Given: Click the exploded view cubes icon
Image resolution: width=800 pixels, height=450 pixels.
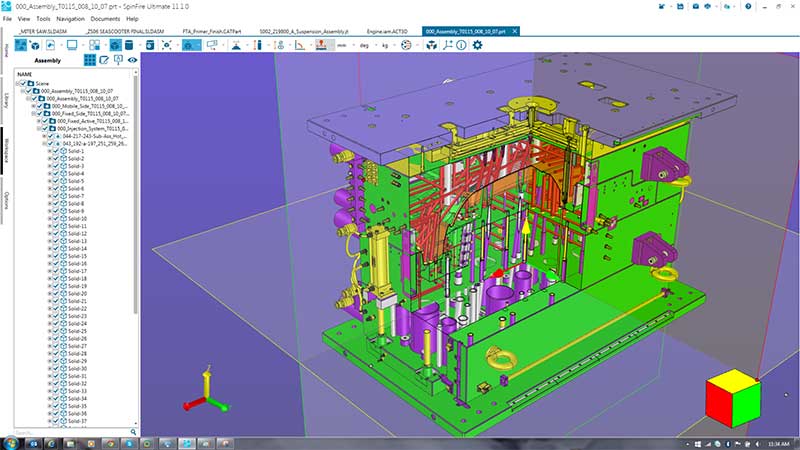Looking at the screenshot, I should (432, 45).
